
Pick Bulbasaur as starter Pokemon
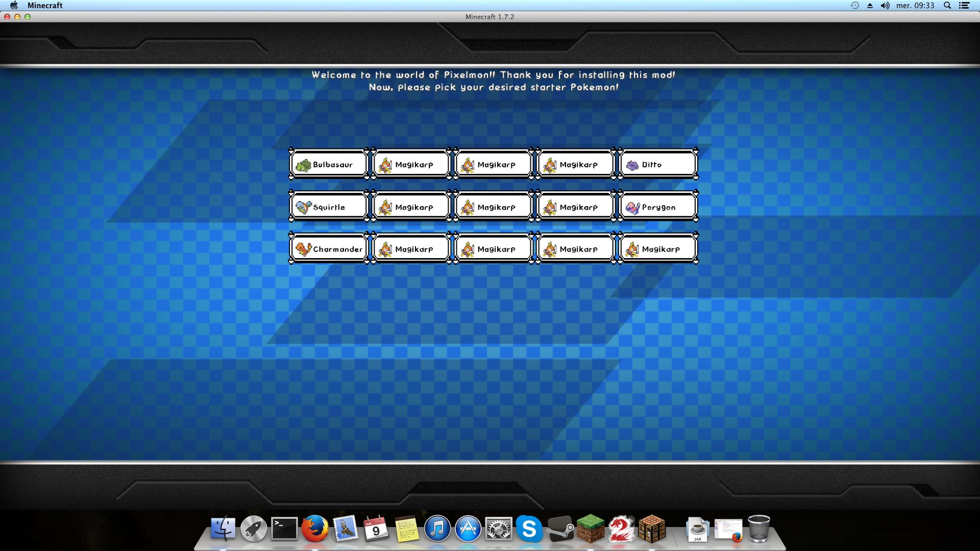329,164
